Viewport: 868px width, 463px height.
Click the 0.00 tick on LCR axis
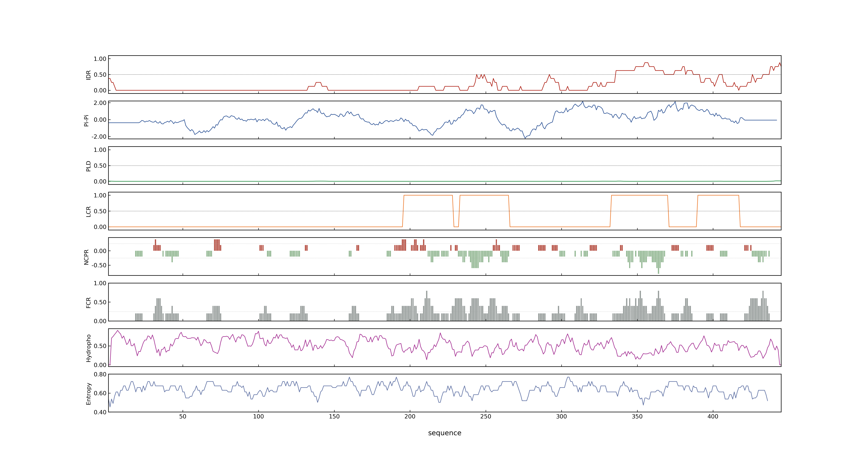click(100, 227)
